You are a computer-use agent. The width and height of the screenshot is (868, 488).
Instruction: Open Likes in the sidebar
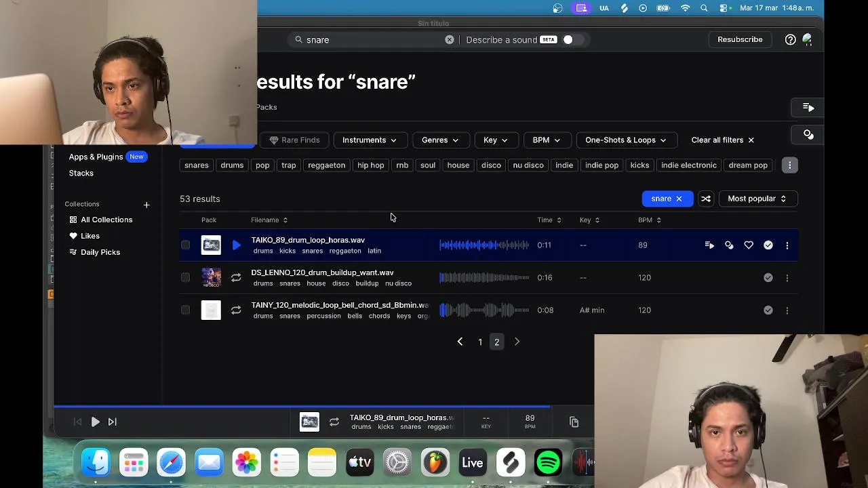point(85,236)
